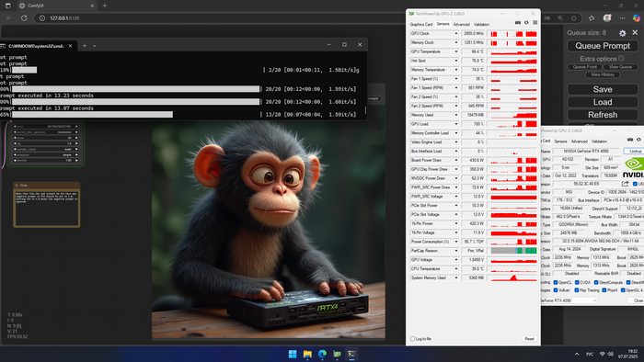Viewport: 644px width, 362px height.
Task: Open new browser tab plus icon
Action: tap(105, 6)
